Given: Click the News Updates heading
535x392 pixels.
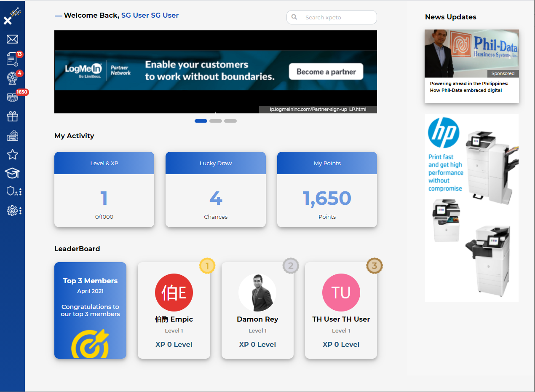Looking at the screenshot, I should tap(451, 17).
